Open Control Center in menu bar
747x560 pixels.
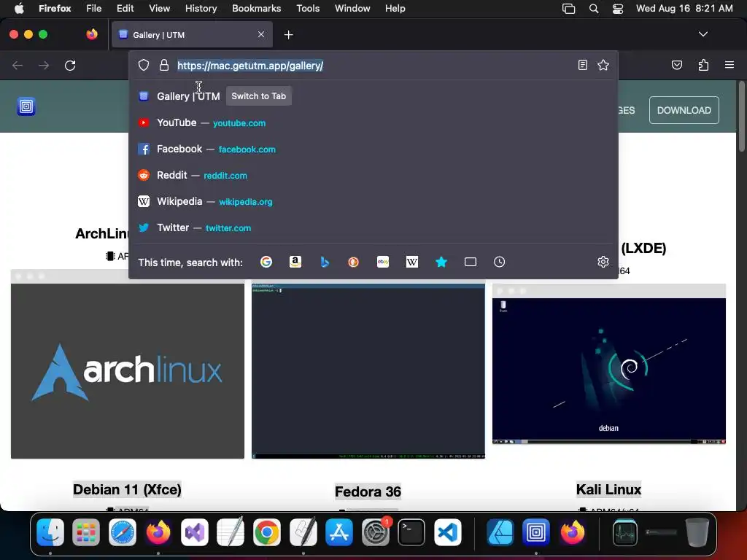(618, 9)
